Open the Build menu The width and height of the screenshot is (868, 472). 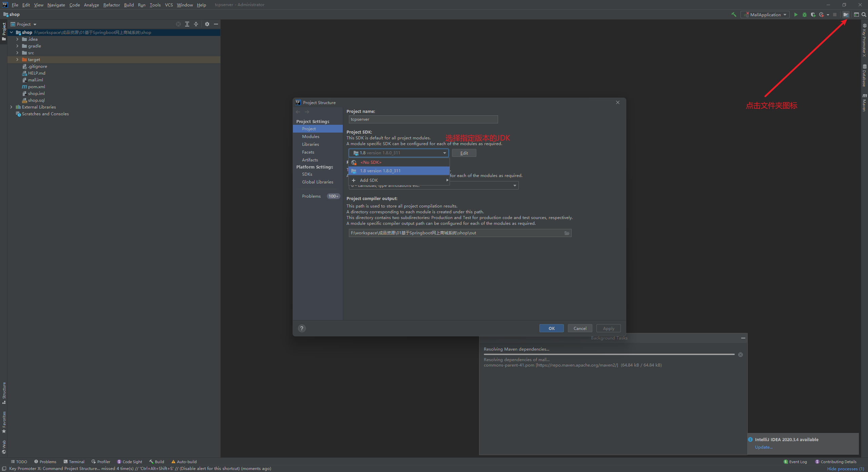(129, 5)
